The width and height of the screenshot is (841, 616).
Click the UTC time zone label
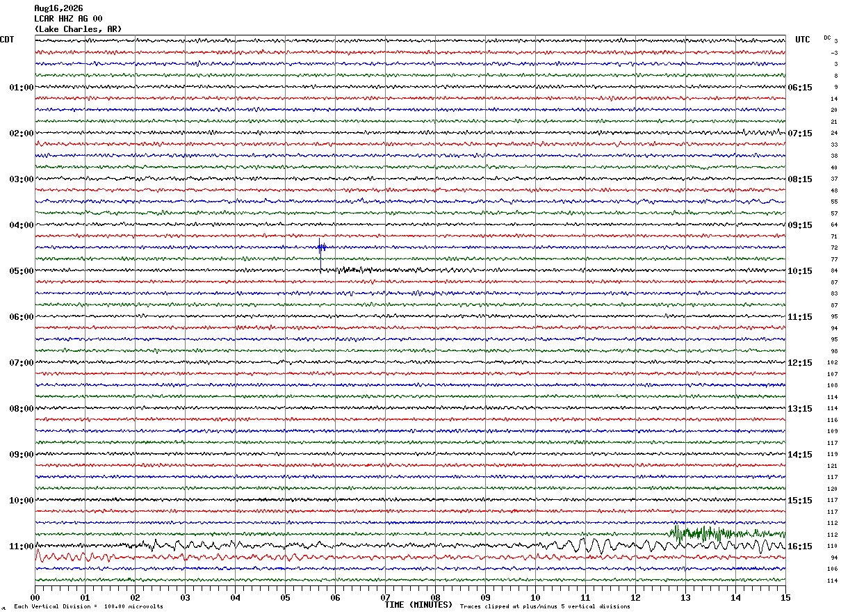point(803,40)
